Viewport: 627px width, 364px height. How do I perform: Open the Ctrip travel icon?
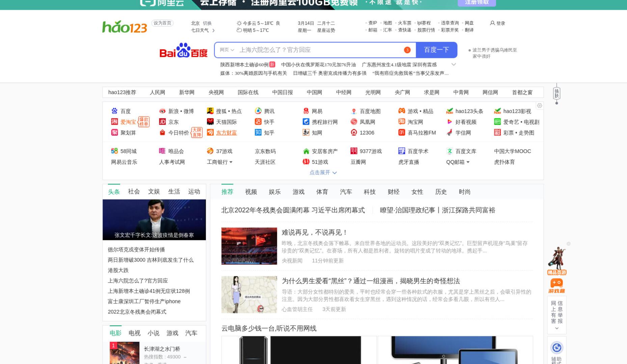click(306, 122)
